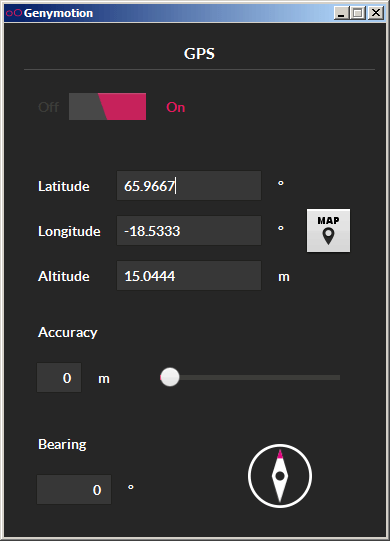Select the Longitude input field

tap(189, 230)
